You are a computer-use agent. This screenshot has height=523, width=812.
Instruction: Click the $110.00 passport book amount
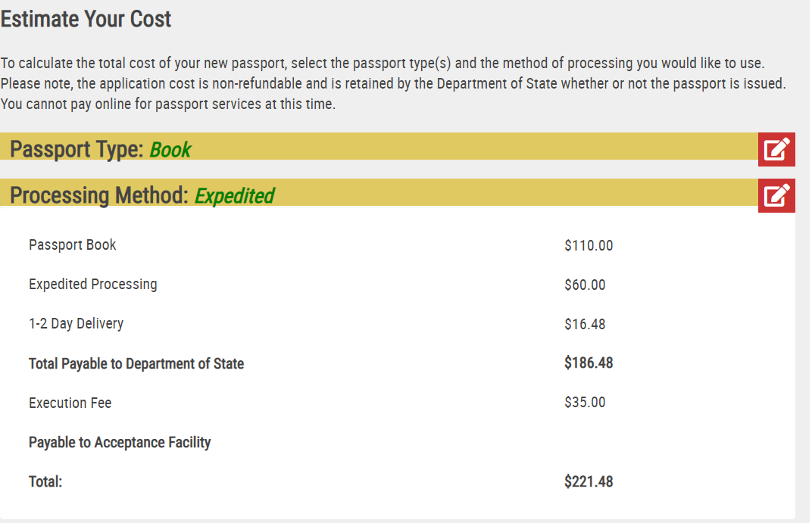pos(589,245)
